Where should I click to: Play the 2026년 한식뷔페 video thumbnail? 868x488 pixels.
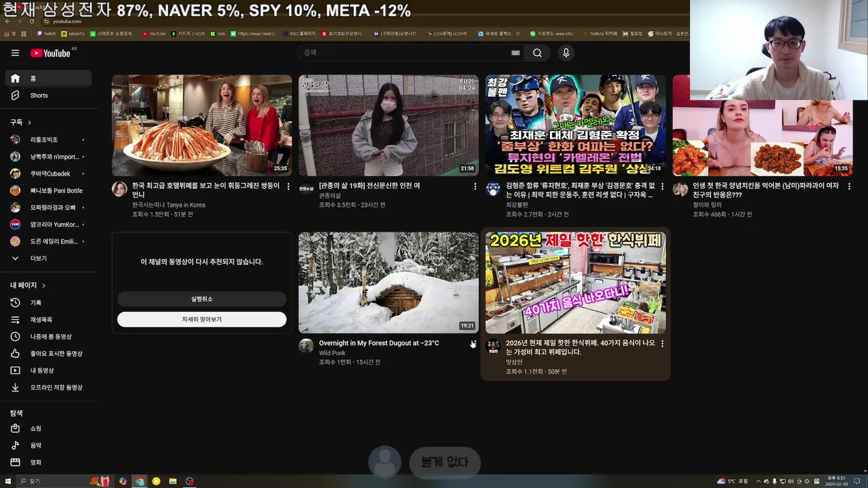(576, 283)
